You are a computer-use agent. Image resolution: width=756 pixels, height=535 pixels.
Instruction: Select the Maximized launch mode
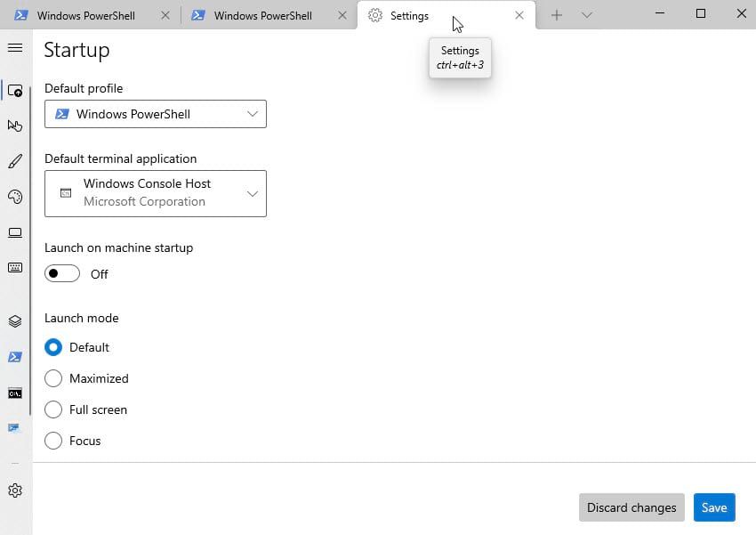click(x=53, y=378)
